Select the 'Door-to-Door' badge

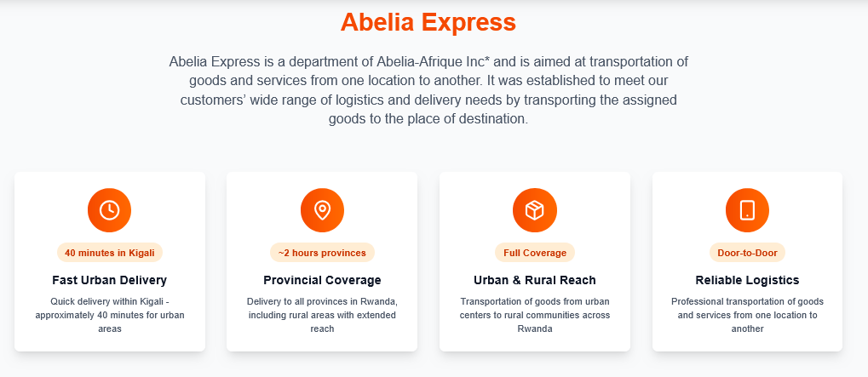click(747, 253)
